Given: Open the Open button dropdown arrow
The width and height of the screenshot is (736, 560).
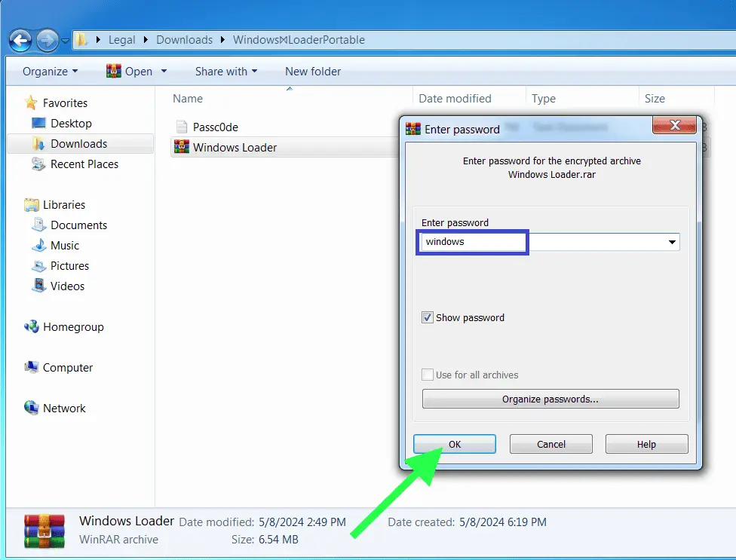Looking at the screenshot, I should tap(163, 71).
